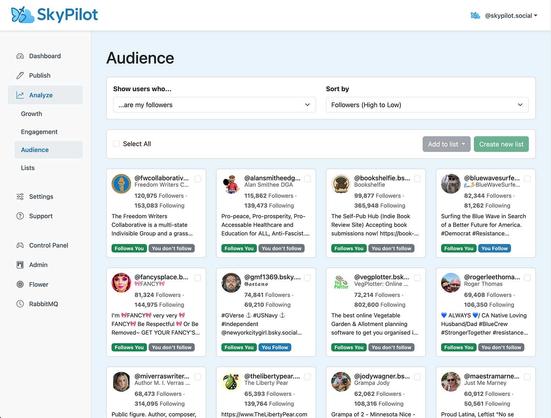The image size is (551, 418).
Task: Go to the Growth submenu item
Action: (x=31, y=114)
